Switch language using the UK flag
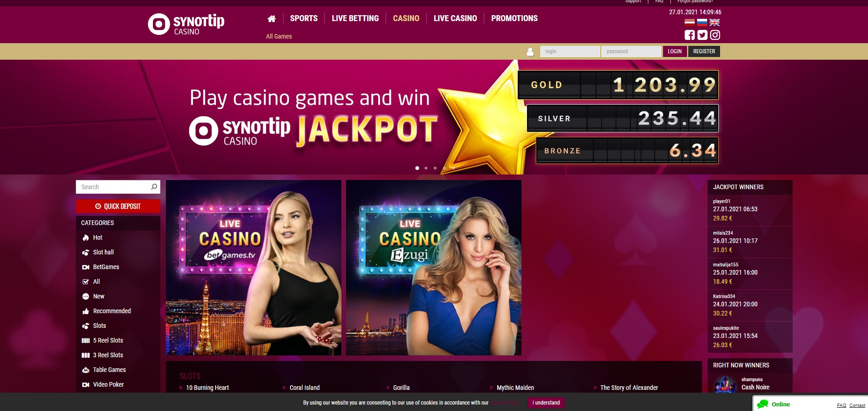The height and width of the screenshot is (411, 868). point(715,23)
